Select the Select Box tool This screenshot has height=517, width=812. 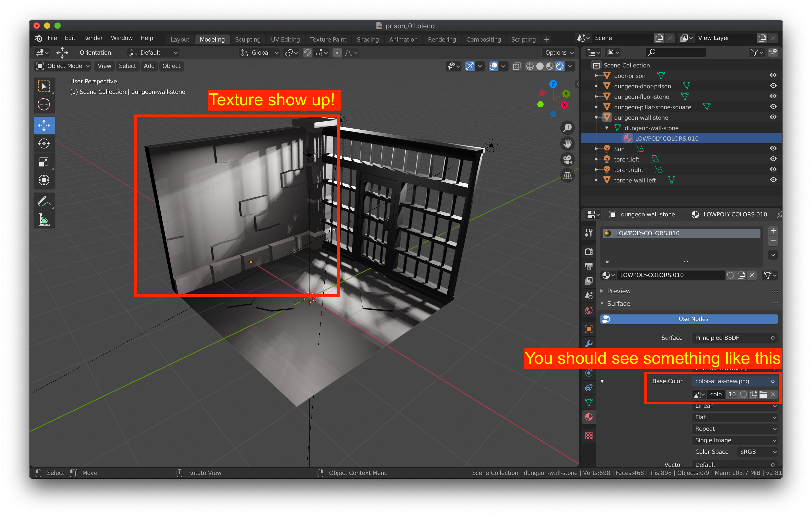tap(44, 86)
